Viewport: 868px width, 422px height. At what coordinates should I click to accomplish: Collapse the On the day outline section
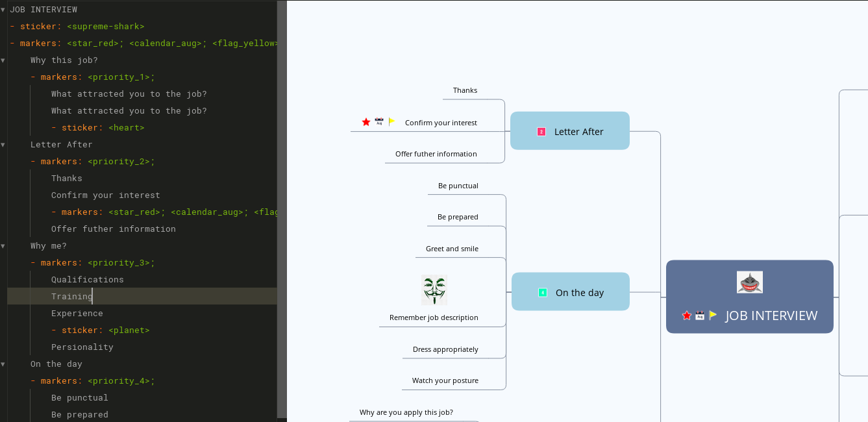(x=3, y=364)
